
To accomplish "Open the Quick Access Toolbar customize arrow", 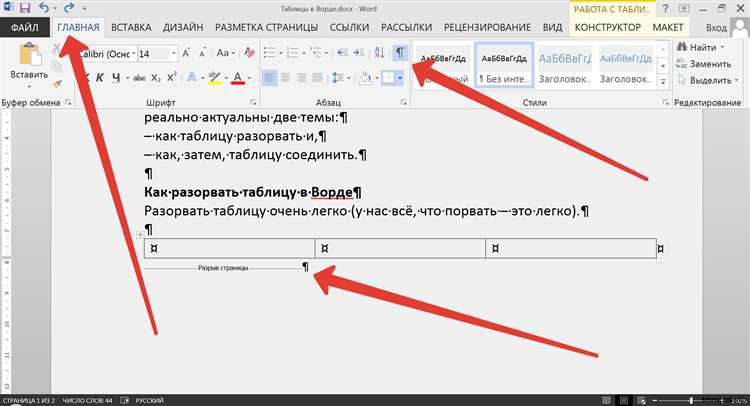I will (84, 9).
